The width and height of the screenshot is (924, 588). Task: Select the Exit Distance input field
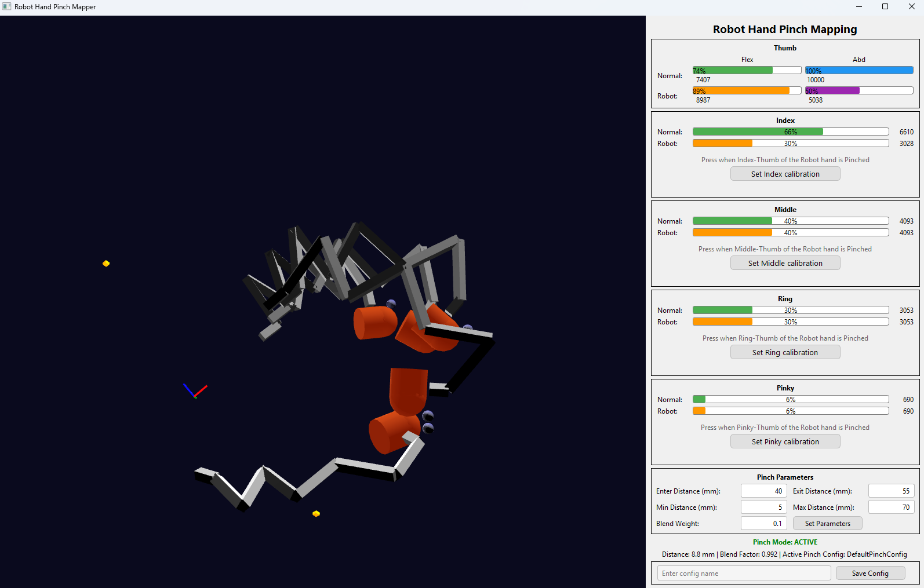pyautogui.click(x=891, y=491)
